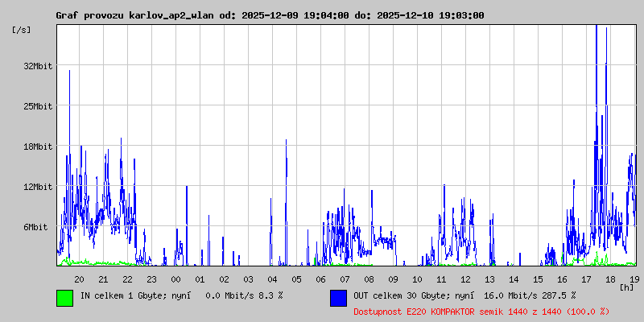The image size is (644, 322).
Task: Click hour label '20' on the time axis
Action: [x=79, y=279]
